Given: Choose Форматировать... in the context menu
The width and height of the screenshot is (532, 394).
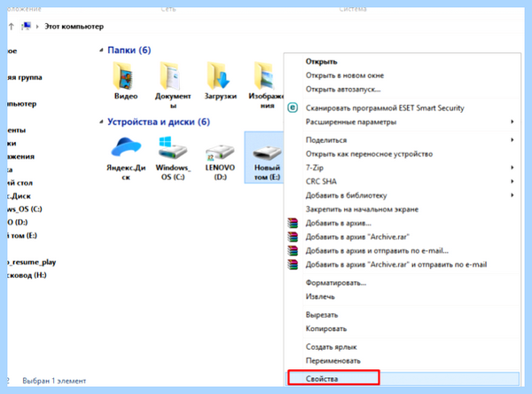Looking at the screenshot, I should coord(403,282).
